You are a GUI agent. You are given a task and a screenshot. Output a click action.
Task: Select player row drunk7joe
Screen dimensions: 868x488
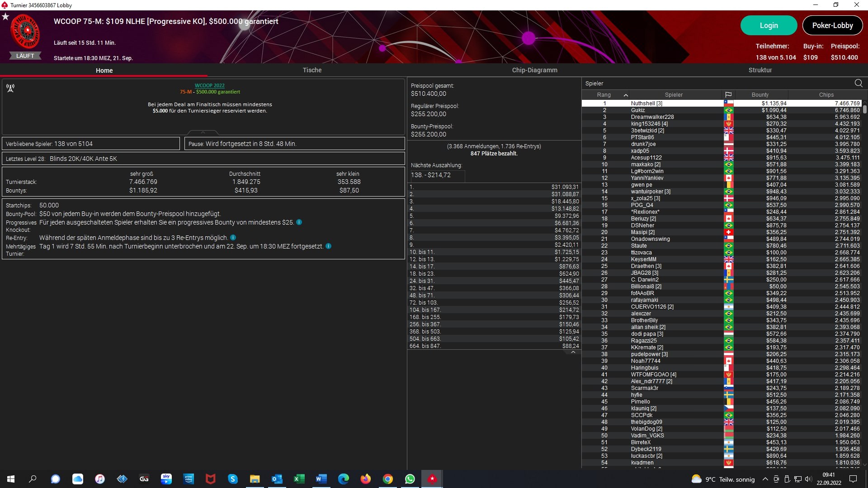coord(721,144)
